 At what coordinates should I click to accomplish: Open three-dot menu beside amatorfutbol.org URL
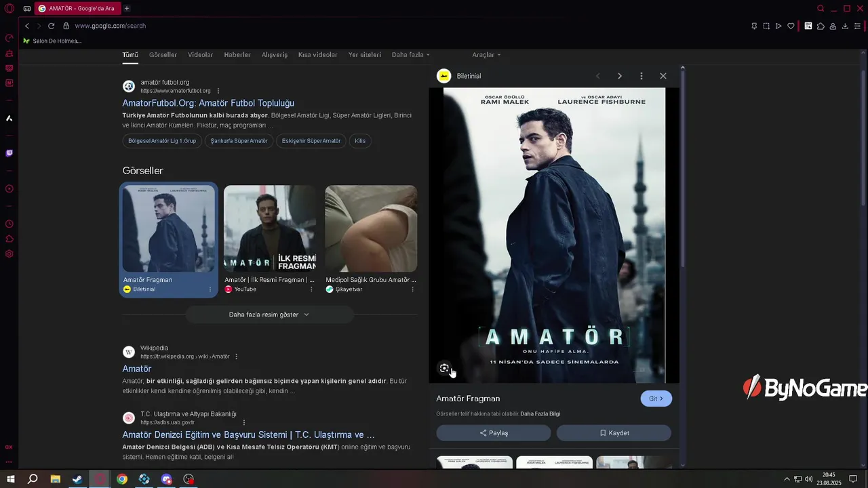click(218, 91)
